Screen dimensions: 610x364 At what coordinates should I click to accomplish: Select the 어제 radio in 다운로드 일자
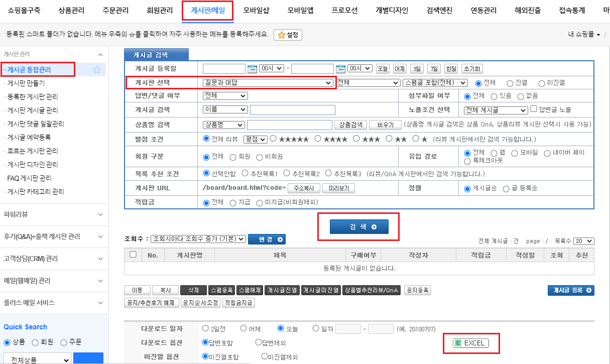point(243,328)
